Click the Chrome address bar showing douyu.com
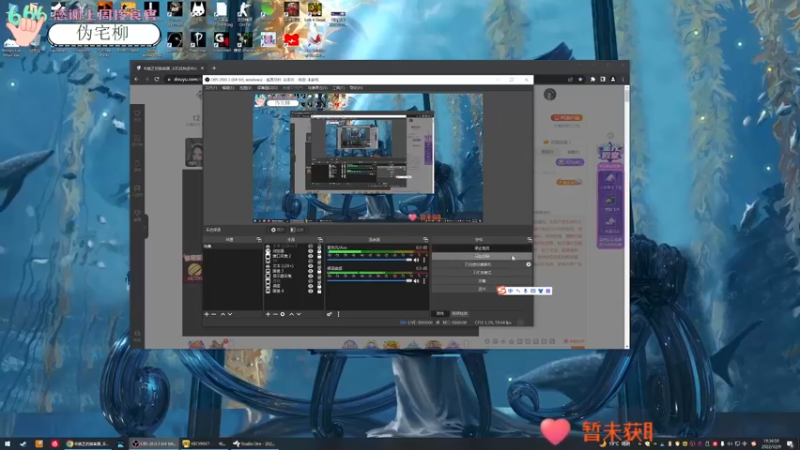Screen dimensions: 800x450 [x=186, y=79]
